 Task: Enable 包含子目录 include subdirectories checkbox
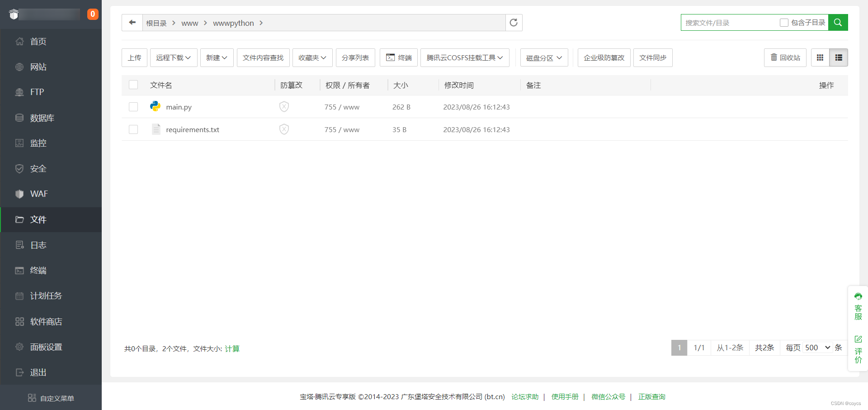(x=784, y=23)
